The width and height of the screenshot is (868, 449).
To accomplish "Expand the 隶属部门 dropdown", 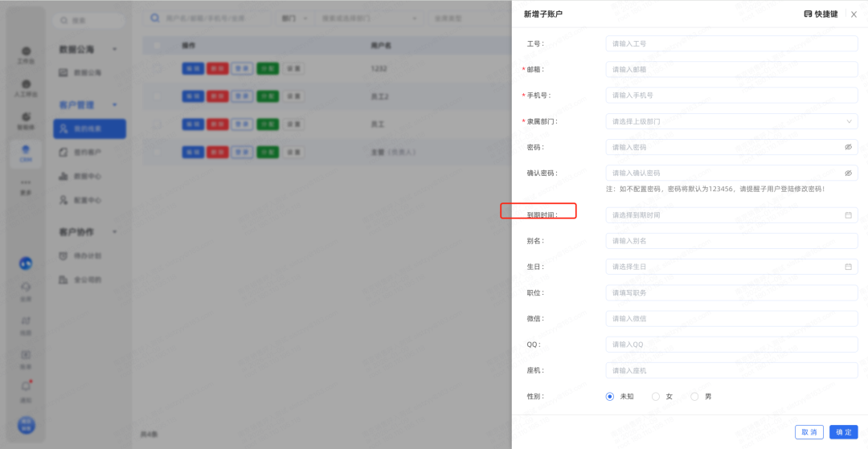I will click(x=849, y=122).
